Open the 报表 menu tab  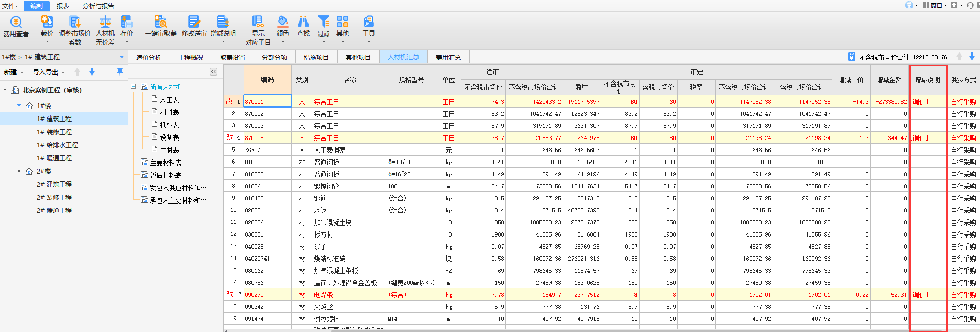click(63, 6)
